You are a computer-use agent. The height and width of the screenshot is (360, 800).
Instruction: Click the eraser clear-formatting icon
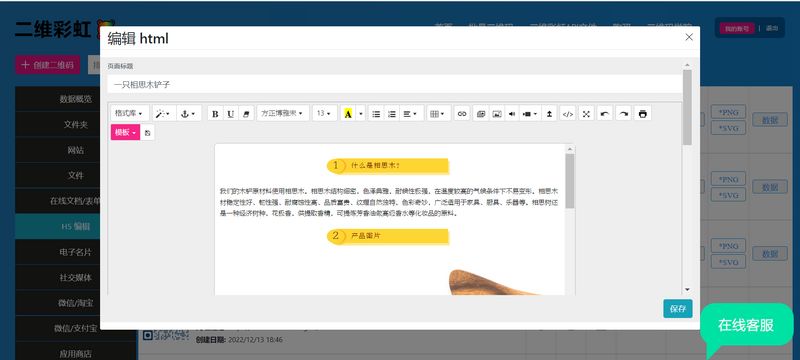[246, 114]
